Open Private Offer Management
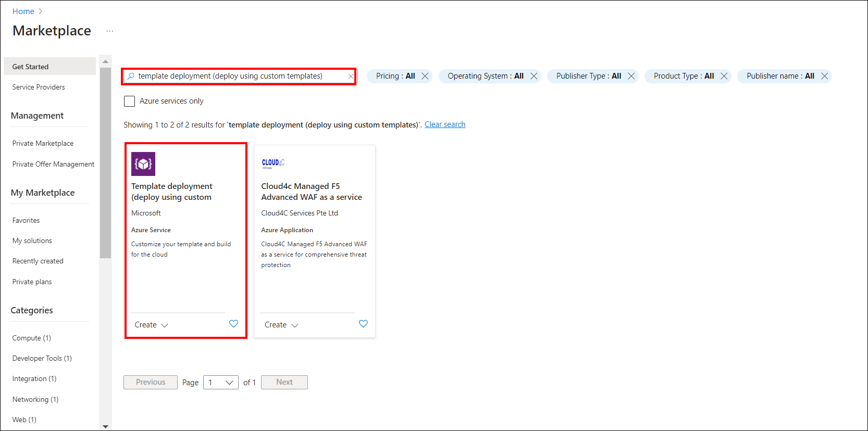Screen dimensions: 868x431 tap(53, 164)
